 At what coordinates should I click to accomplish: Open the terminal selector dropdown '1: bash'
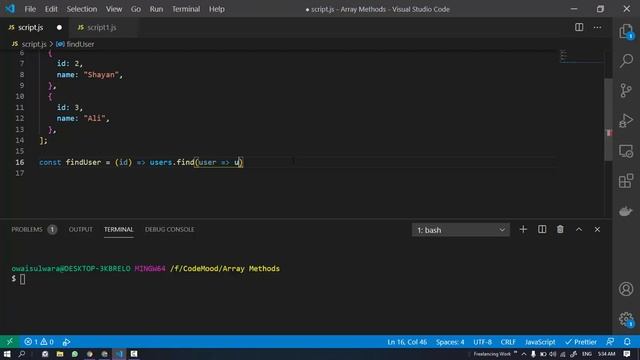click(460, 230)
